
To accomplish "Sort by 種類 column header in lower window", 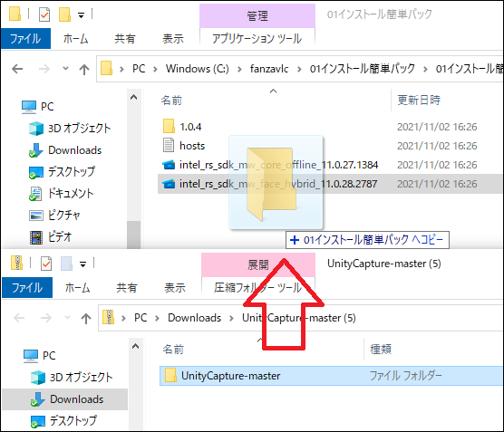I will (x=381, y=350).
